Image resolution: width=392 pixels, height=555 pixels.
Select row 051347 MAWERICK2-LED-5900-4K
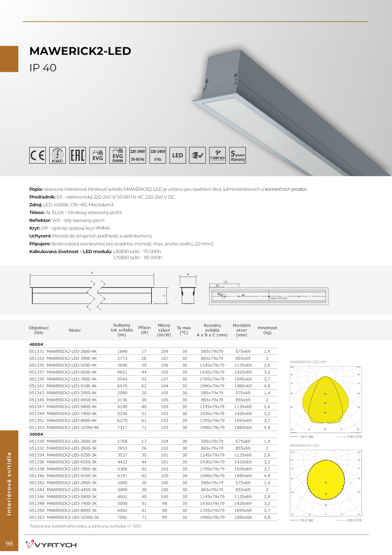pos(153,407)
